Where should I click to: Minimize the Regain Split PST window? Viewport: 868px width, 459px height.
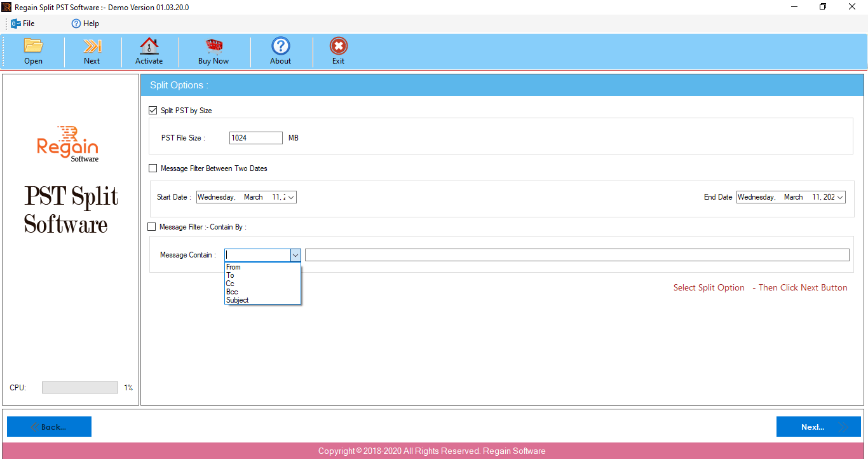coord(794,7)
